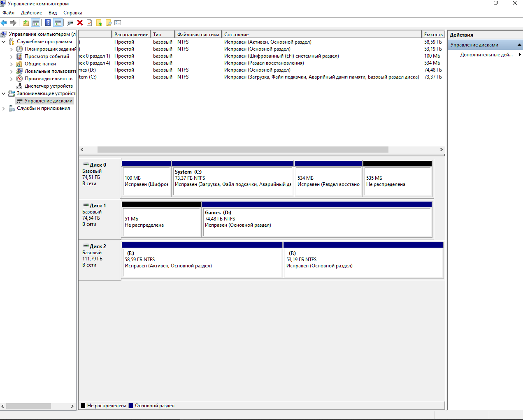523x420 pixels.
Task: Click the Up one level folder icon
Action: click(26, 23)
